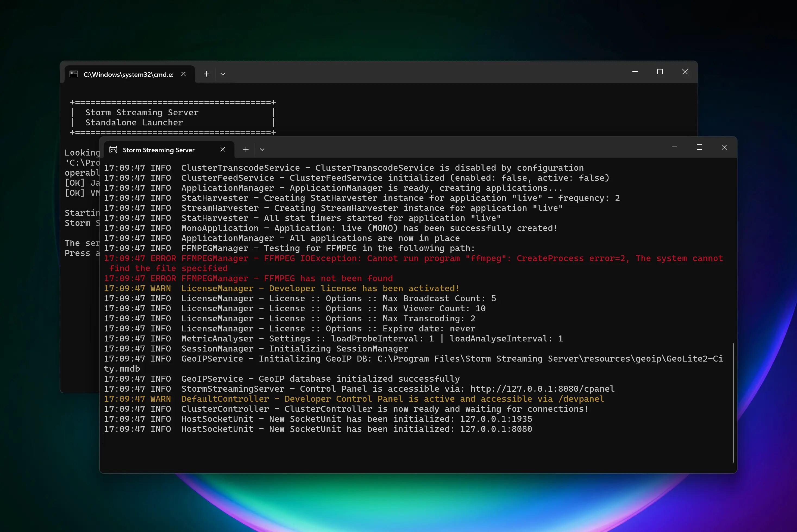Minimize the cmd.exe terminal window
Screen dimensions: 797x532
[635, 72]
